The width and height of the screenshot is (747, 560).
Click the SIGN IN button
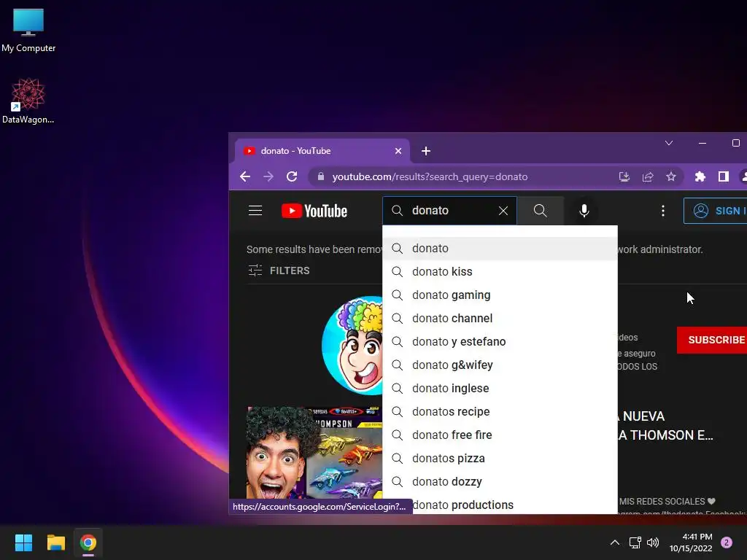(716, 211)
